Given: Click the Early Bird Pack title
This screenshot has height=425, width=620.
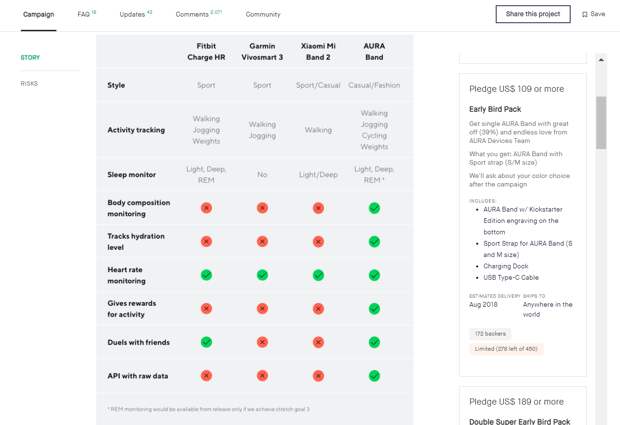Looking at the screenshot, I should [x=495, y=109].
